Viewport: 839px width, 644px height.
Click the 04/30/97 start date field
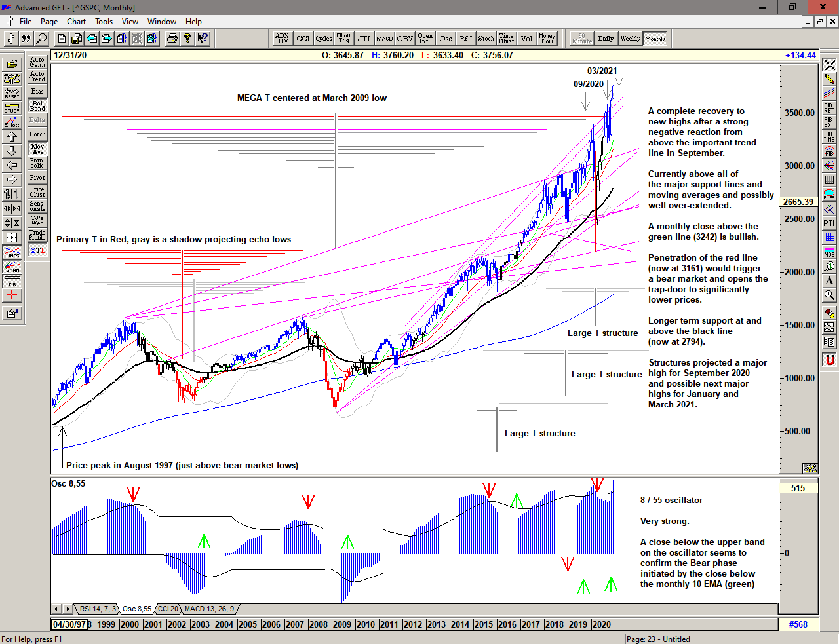pos(69,624)
